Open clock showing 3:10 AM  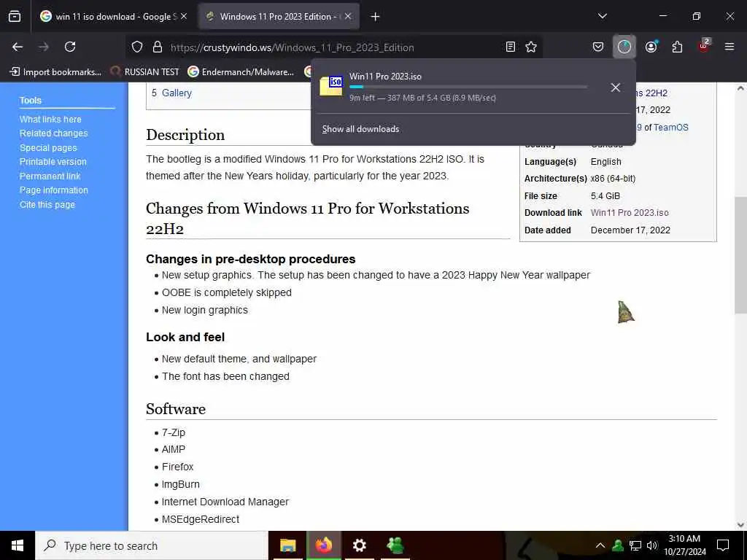pyautogui.click(x=684, y=545)
